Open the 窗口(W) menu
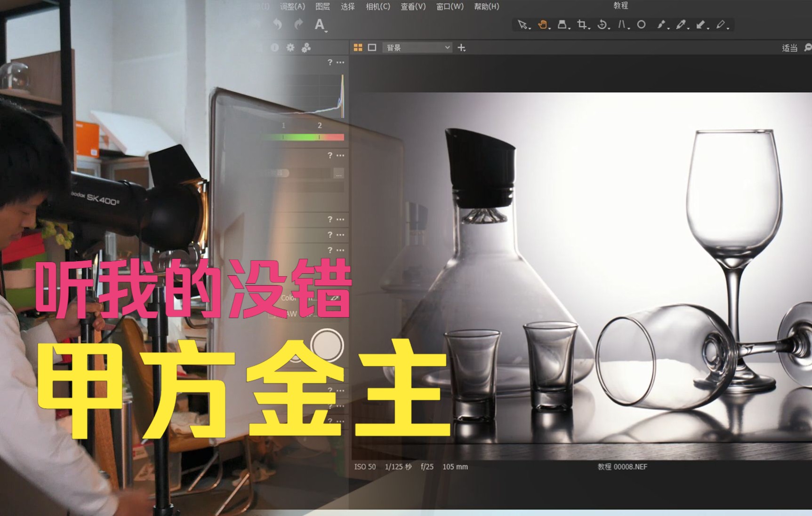The height and width of the screenshot is (516, 812). pos(450,7)
